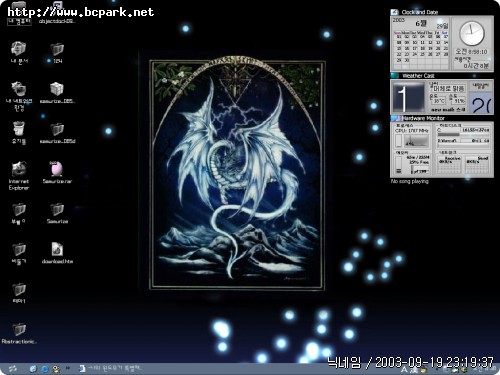Click the CPU usage history graph
This screenshot has width=500, height=375.
(416, 141)
